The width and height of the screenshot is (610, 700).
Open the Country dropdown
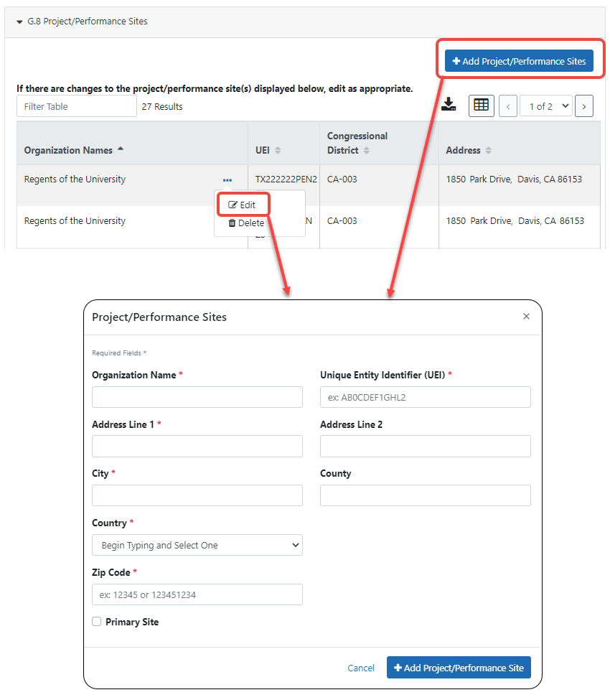(x=197, y=545)
